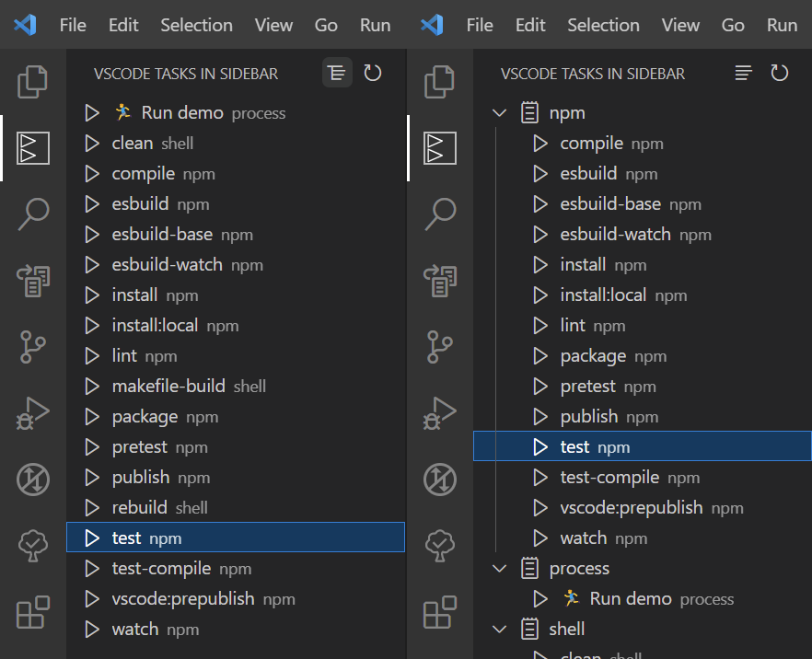Select test npm row in left window

[x=236, y=538]
